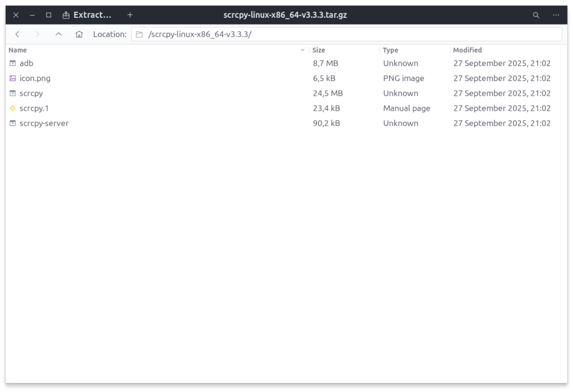
Task: Go up to the parent folder
Action: point(58,34)
